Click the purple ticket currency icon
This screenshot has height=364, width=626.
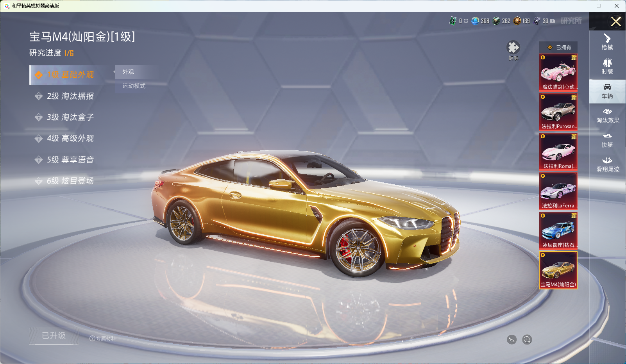pos(537,21)
